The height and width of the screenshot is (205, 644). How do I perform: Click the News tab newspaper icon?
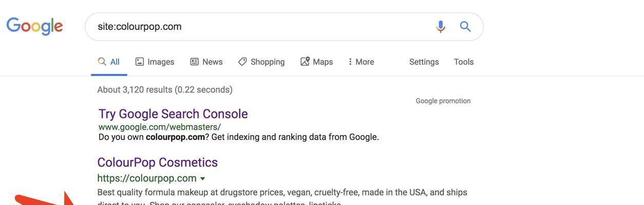[195, 61]
